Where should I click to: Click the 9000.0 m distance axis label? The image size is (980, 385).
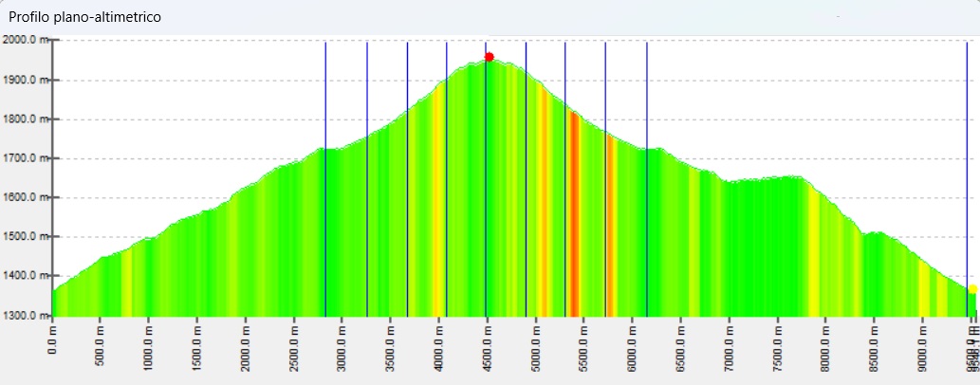[923, 347]
